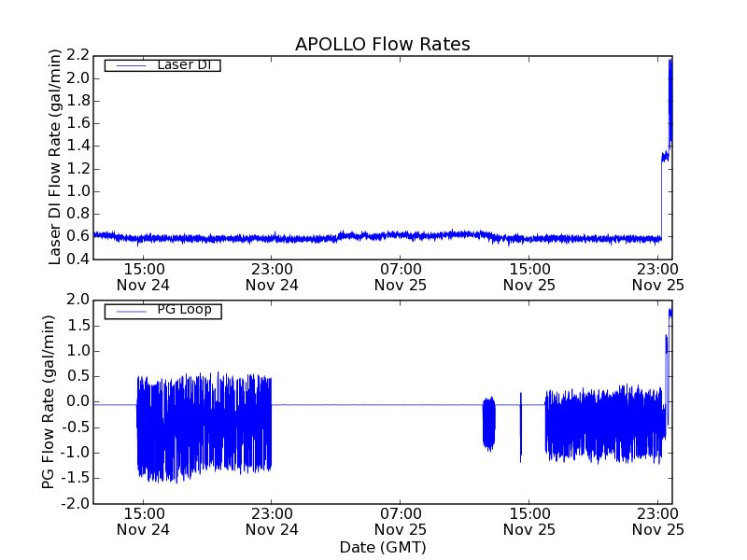Click the blue line sample in Laser DI legend
Image resolution: width=747 pixels, height=560 pixels.
click(x=131, y=65)
